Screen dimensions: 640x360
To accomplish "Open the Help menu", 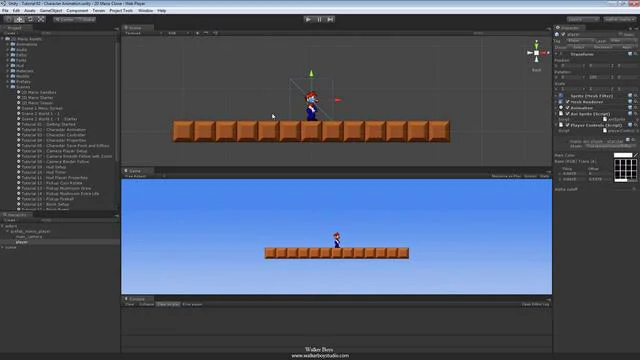I will coord(162,11).
